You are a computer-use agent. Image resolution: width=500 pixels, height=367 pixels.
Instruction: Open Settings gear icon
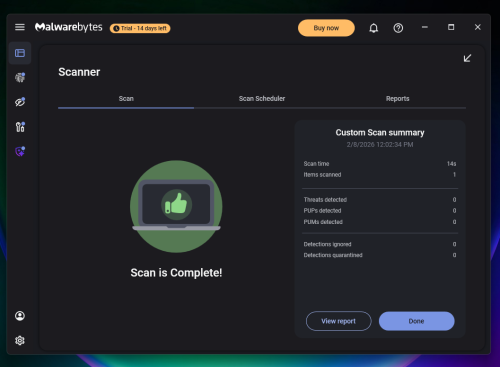coord(20,340)
